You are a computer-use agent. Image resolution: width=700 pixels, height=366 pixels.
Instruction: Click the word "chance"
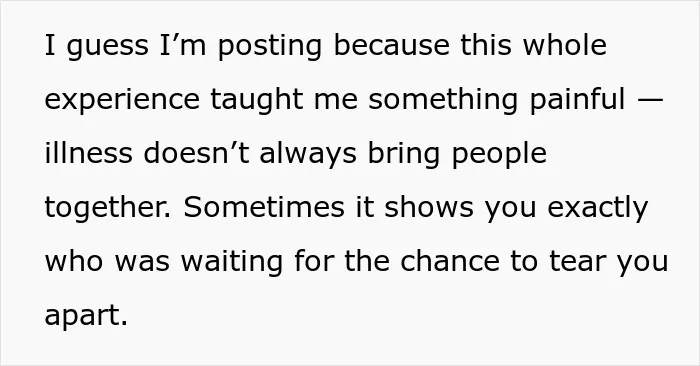(x=450, y=261)
